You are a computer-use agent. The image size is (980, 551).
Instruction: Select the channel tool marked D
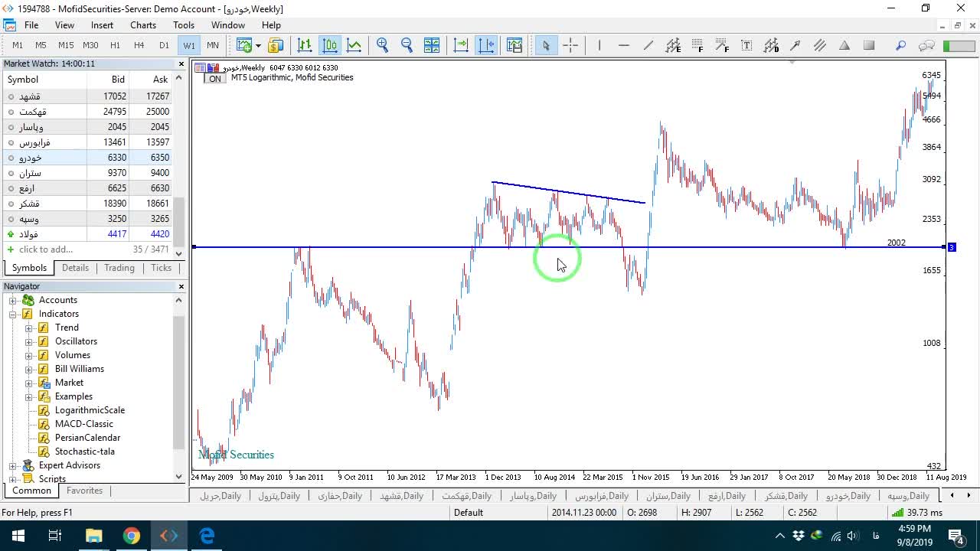(x=771, y=45)
